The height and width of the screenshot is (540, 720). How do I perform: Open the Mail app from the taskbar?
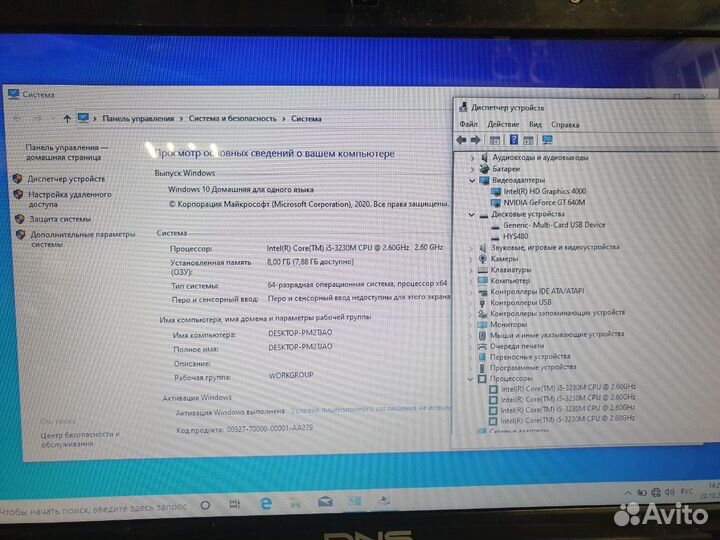coord(325,502)
